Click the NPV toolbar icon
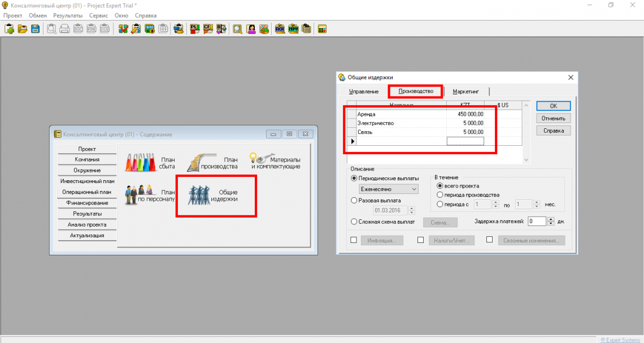The image size is (644, 343). point(293,29)
